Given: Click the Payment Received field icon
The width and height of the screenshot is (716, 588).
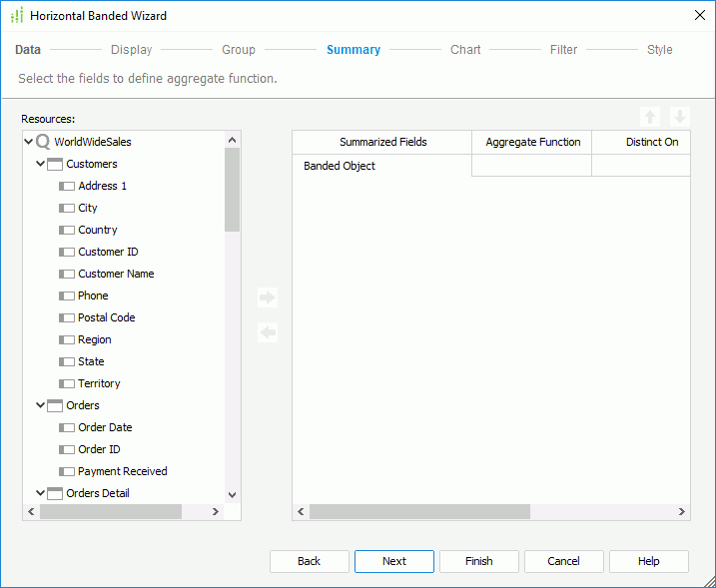Looking at the screenshot, I should pos(67,471).
